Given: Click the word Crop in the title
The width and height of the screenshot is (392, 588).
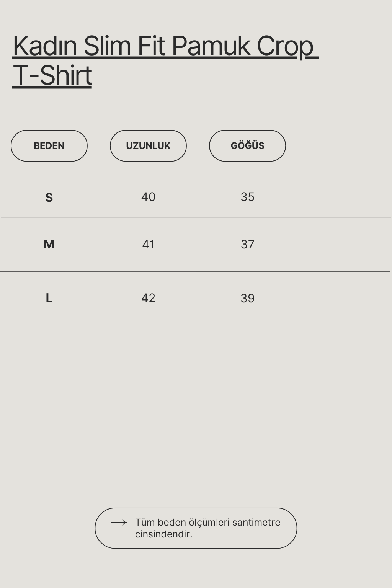Looking at the screenshot, I should pyautogui.click(x=285, y=46).
